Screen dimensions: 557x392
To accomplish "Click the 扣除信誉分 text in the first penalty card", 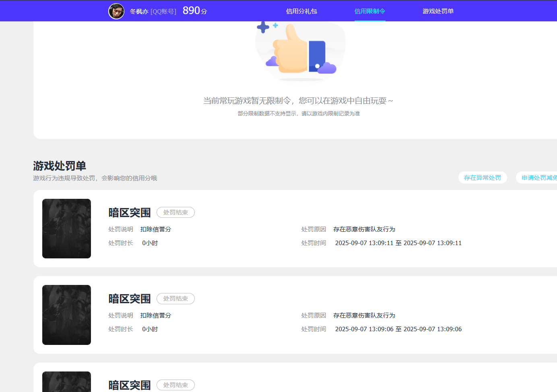I will (x=156, y=229).
